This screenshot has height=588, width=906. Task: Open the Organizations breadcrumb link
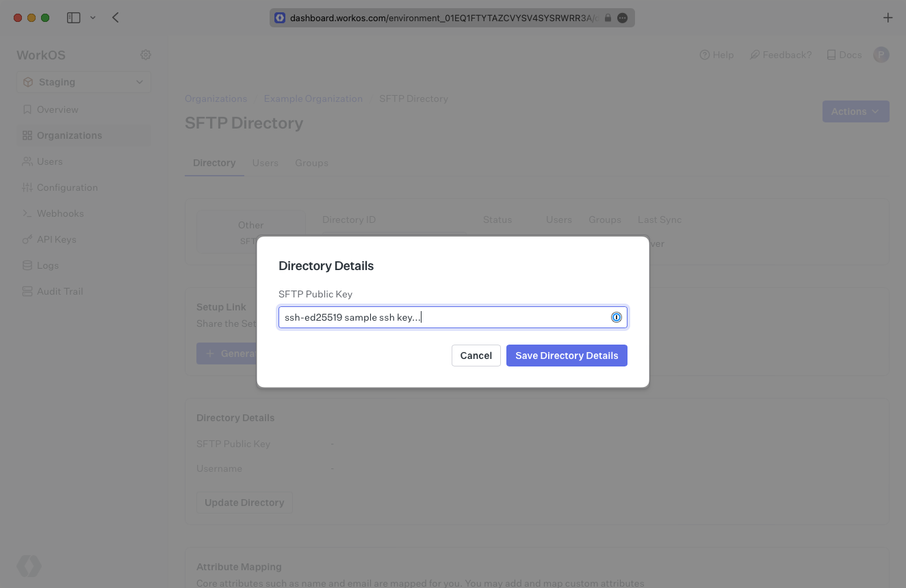(216, 98)
